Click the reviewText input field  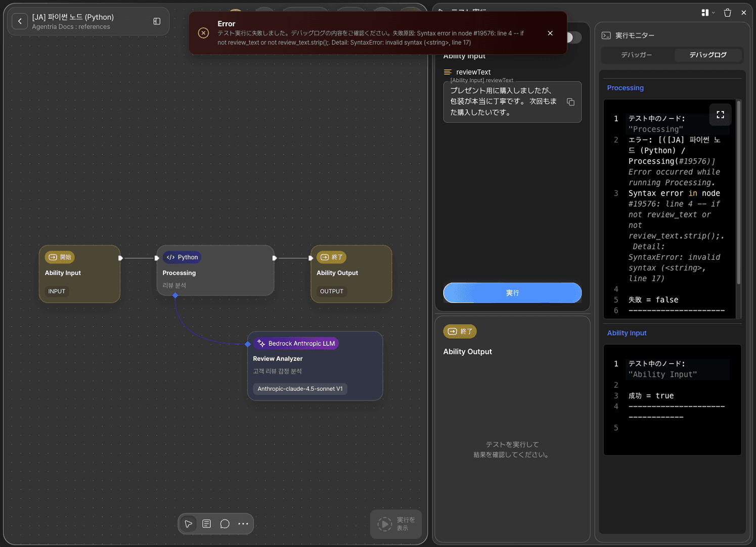512,102
